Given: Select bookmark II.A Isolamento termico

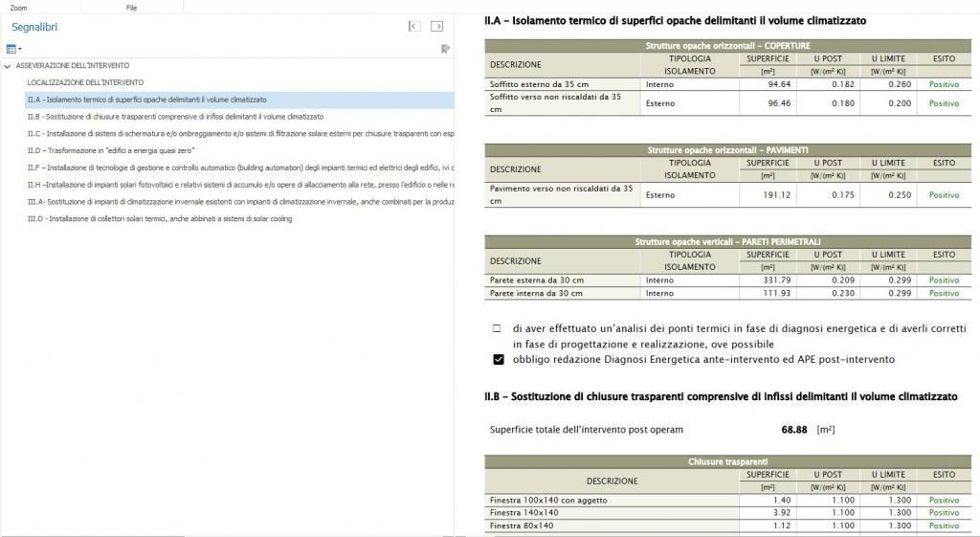Looking at the screenshot, I should point(146,100).
